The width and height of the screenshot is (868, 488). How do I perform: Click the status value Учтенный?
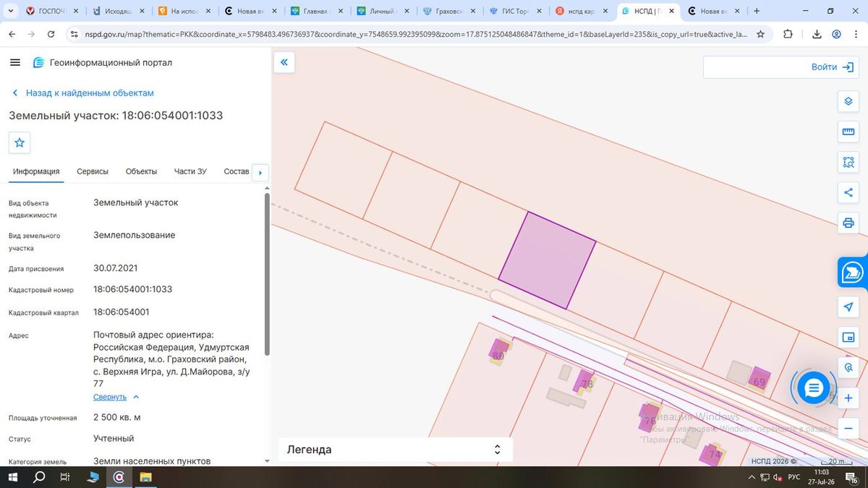[x=114, y=438]
